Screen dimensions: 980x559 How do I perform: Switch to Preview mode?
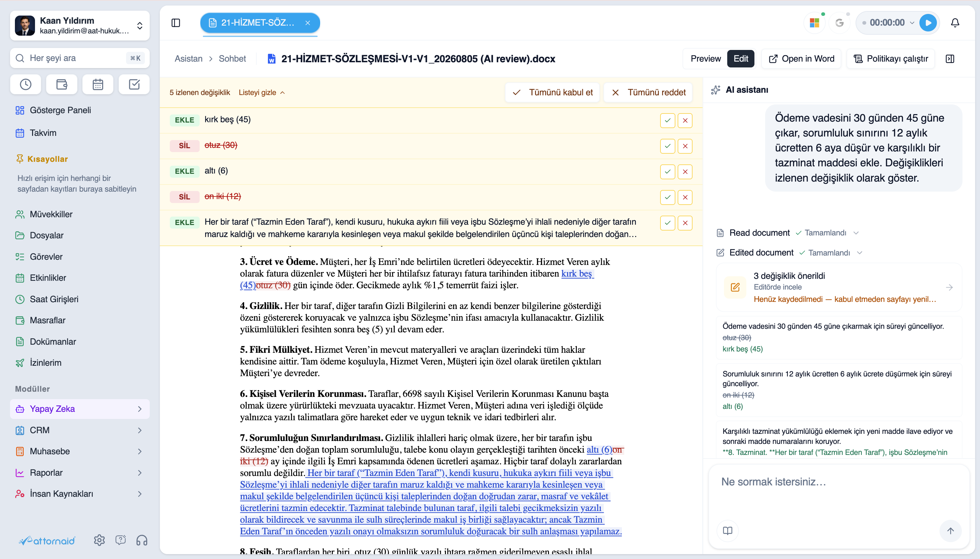[706, 59]
